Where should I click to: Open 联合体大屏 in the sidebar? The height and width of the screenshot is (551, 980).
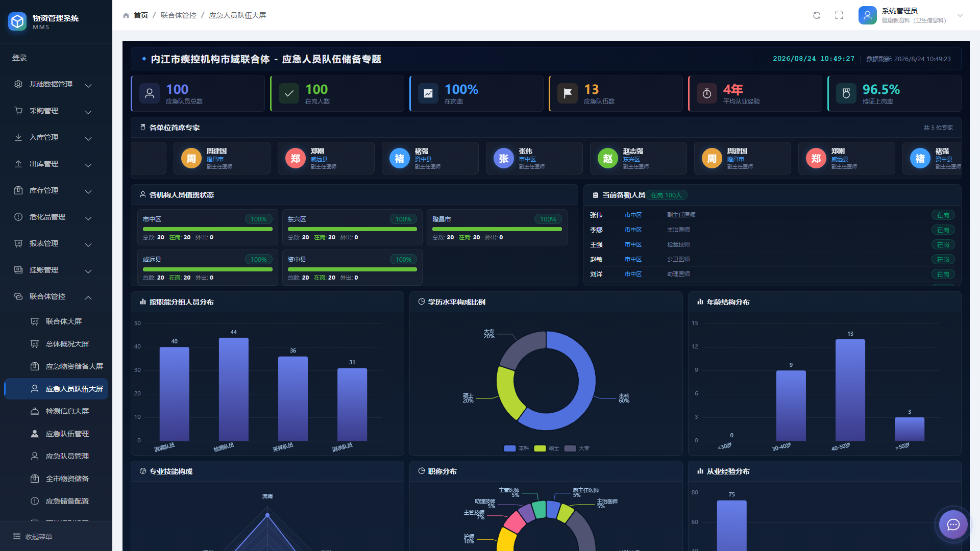[56, 321]
